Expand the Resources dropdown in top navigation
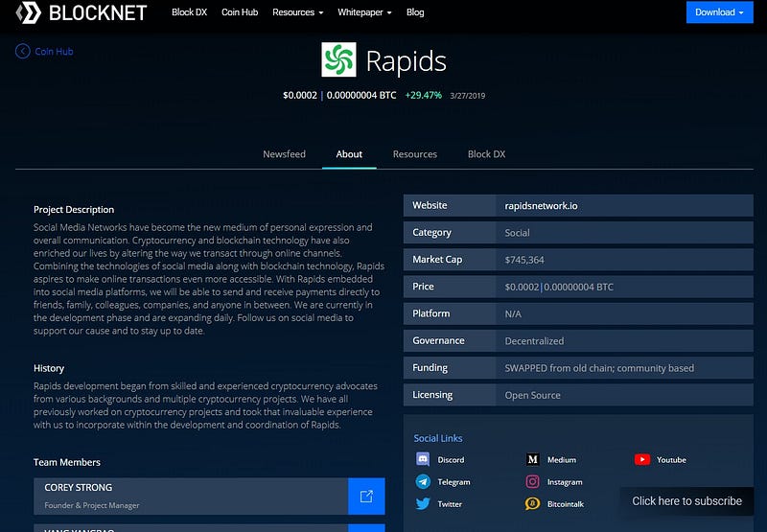Image resolution: width=767 pixels, height=532 pixels. click(297, 12)
